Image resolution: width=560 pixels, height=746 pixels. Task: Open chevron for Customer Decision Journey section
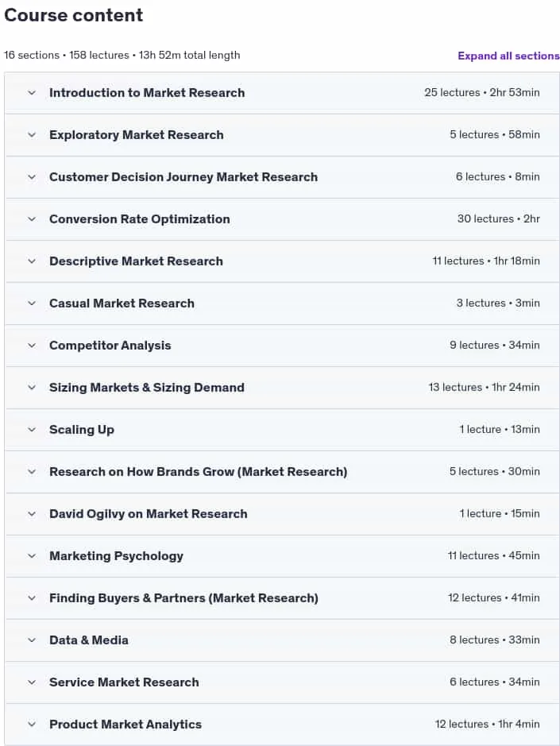[32, 177]
